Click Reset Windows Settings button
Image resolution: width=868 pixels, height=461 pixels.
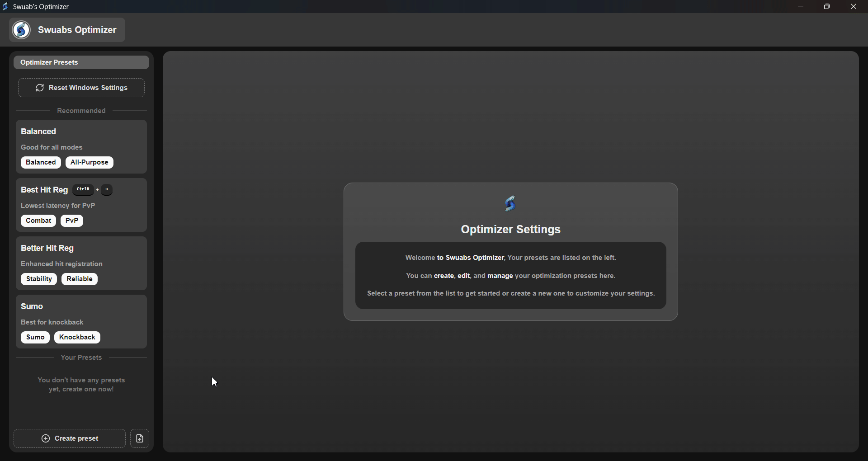click(81, 88)
